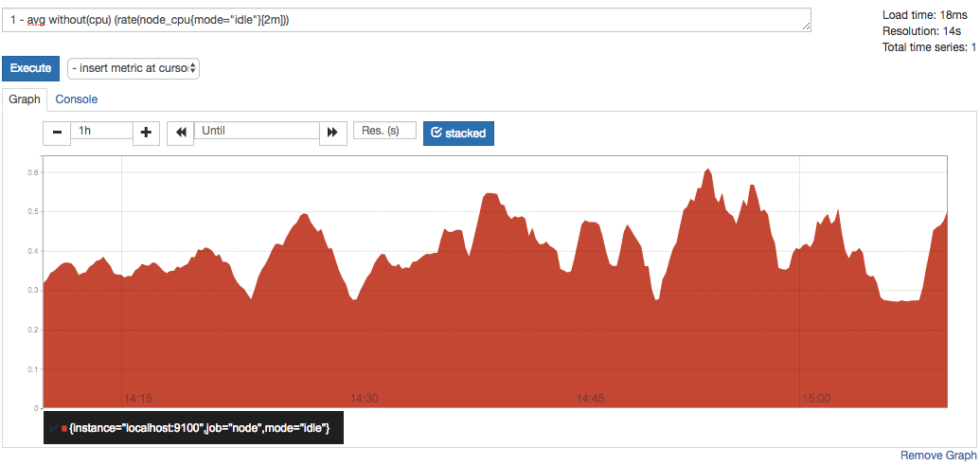Image resolution: width=980 pixels, height=465 pixels.
Task: Switch to the Console tab
Action: click(76, 99)
